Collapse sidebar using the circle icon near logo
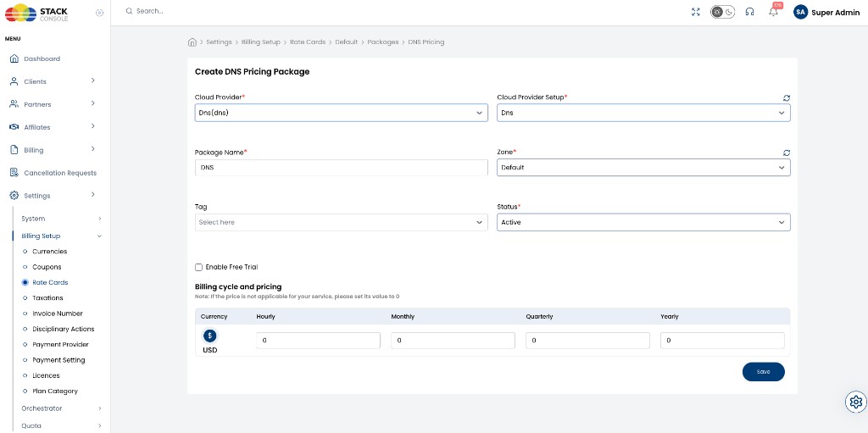Image resolution: width=868 pixels, height=433 pixels. coord(100,13)
